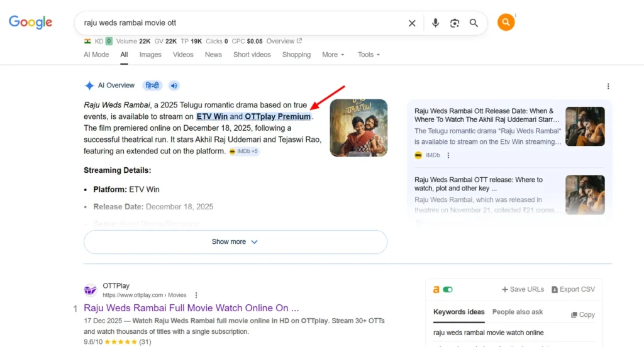Click the India flag icon
This screenshot has width=644, height=347.
point(87,41)
